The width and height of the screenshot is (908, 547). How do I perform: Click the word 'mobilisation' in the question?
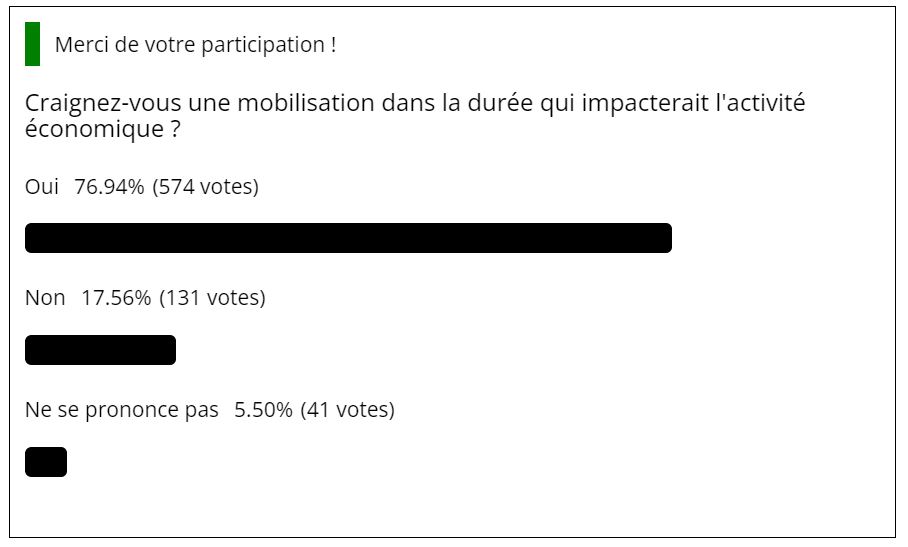[x=306, y=103]
